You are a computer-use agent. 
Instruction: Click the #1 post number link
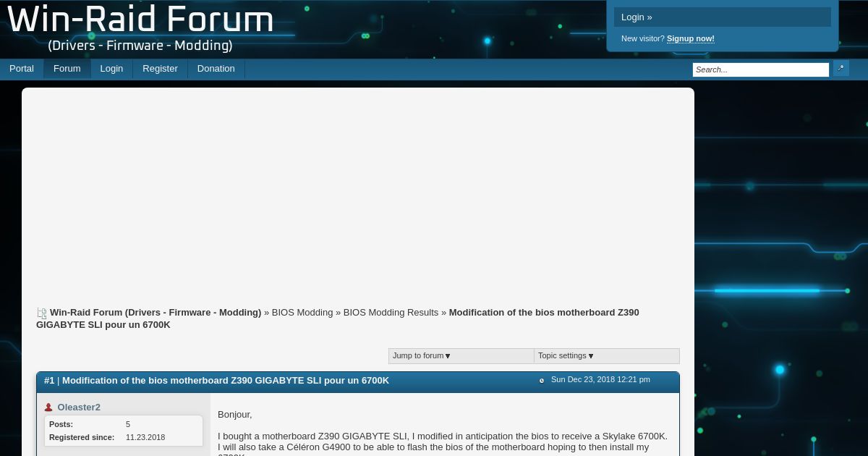click(49, 381)
